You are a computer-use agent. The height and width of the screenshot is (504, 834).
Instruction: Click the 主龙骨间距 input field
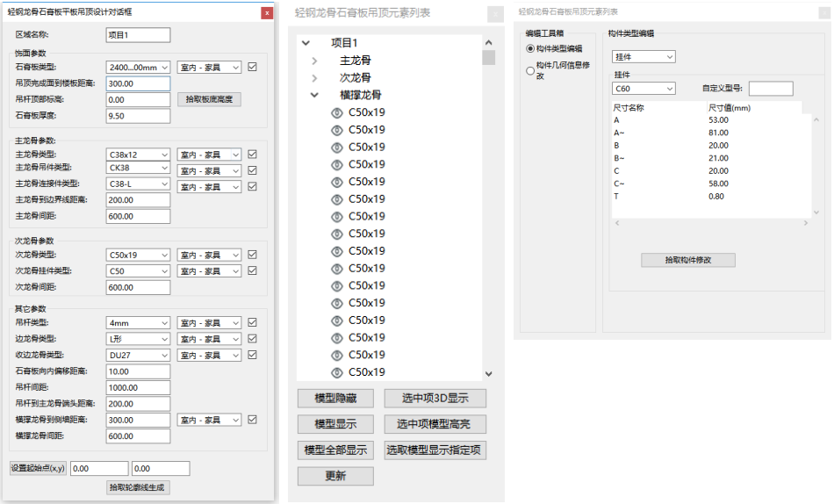(138, 216)
